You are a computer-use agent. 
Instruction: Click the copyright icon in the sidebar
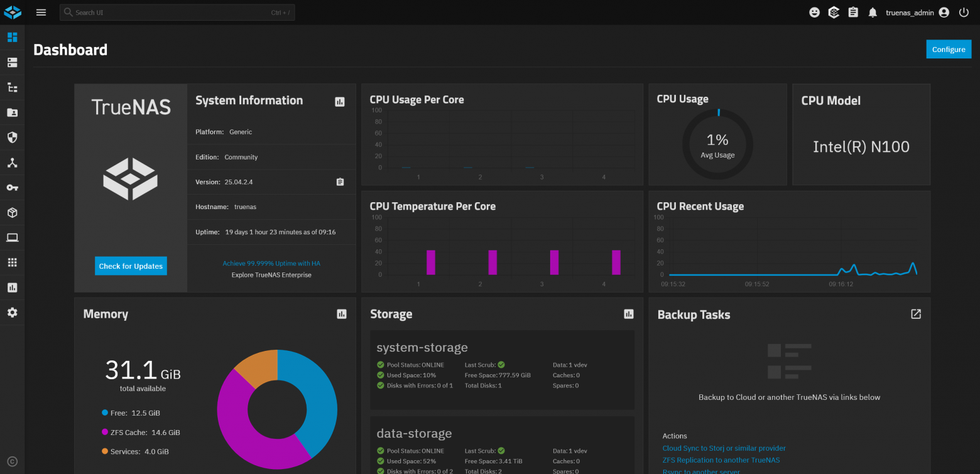pyautogui.click(x=12, y=461)
